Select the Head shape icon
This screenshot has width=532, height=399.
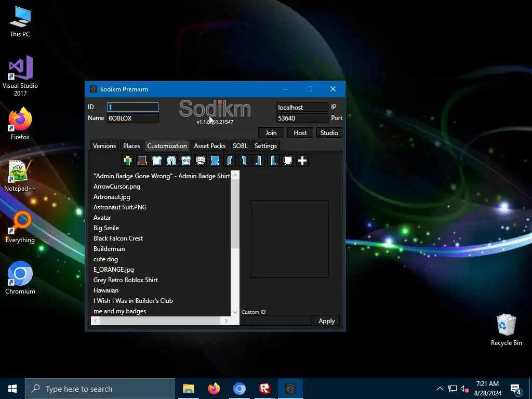288,161
